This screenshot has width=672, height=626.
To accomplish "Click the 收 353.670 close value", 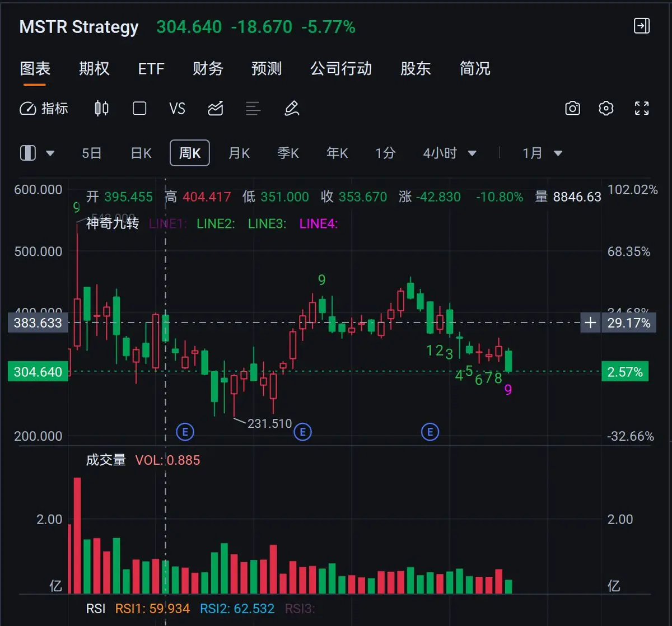I will 354,197.
